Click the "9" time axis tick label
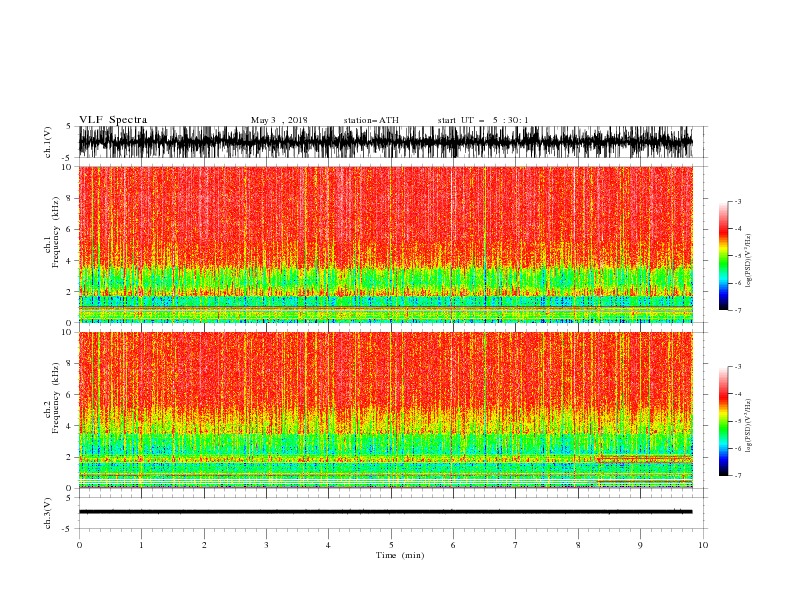 (640, 545)
